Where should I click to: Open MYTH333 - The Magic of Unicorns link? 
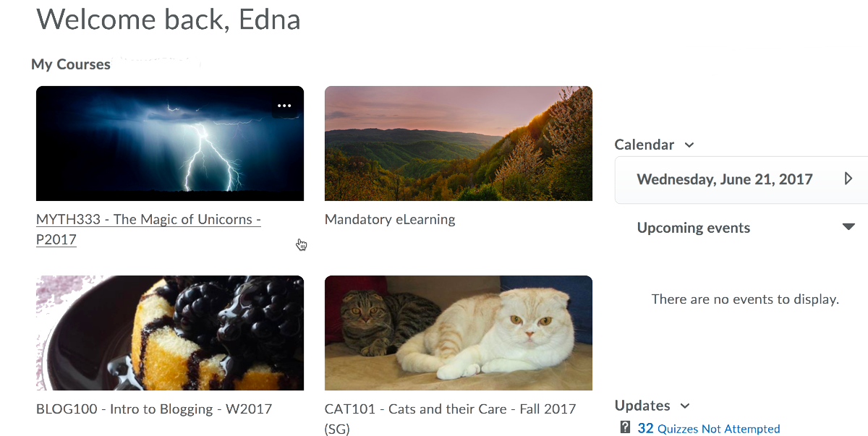click(x=148, y=229)
